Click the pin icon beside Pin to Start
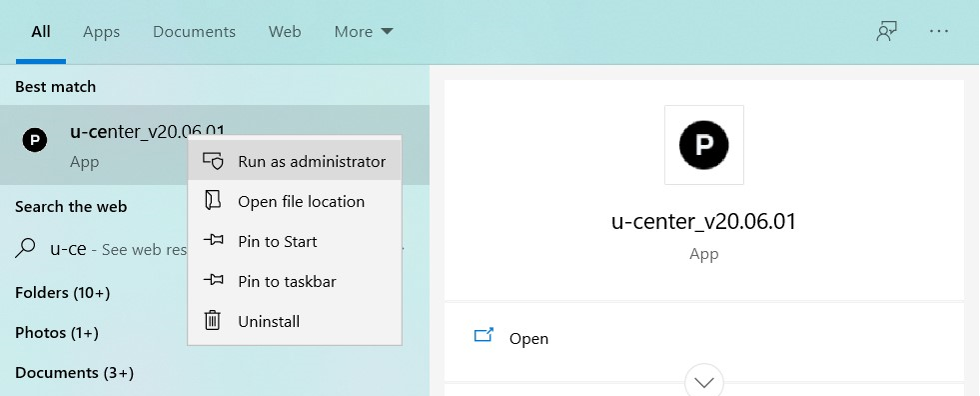 213,240
